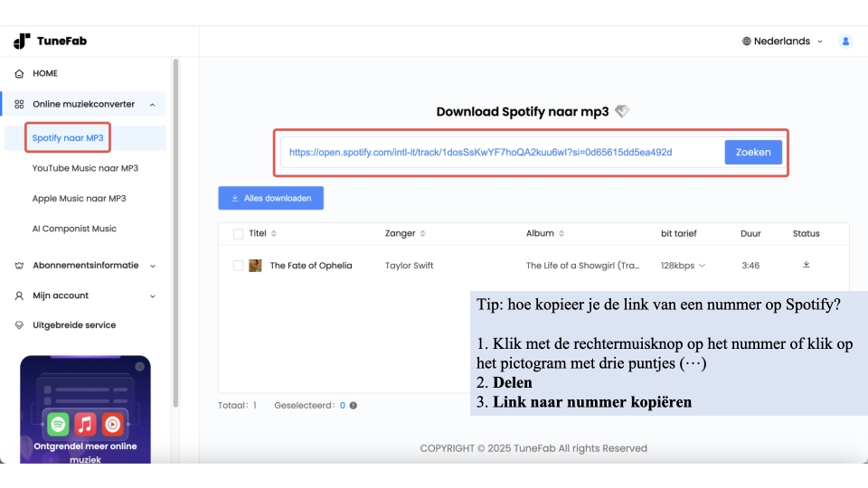Viewport: 868px width, 488px height.
Task: Click the Alles downloaden button
Action: point(270,198)
